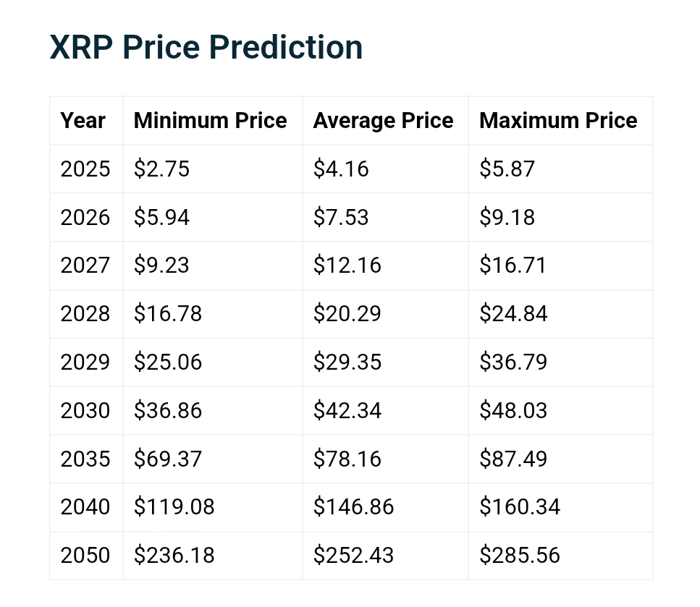
Task: Click the Year column header
Action: tap(83, 120)
